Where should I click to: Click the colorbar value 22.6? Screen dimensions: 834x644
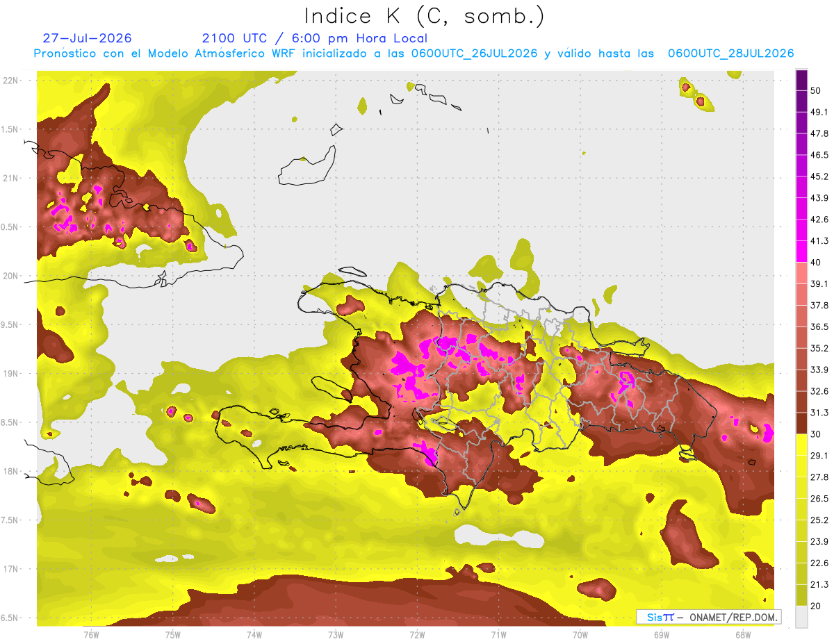tap(819, 563)
